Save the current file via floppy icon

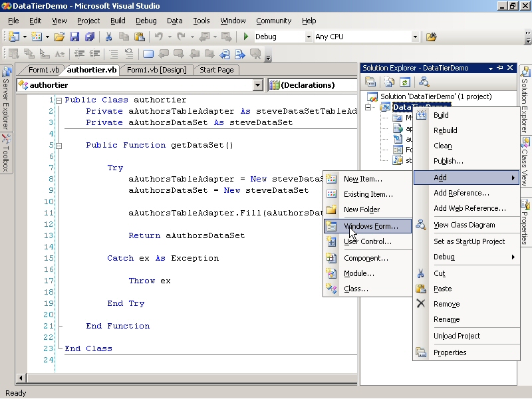click(74, 37)
